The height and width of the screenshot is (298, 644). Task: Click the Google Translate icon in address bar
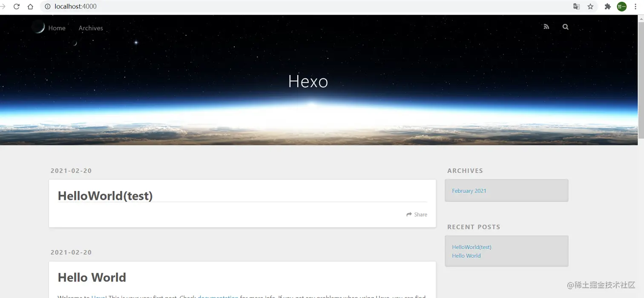click(576, 6)
